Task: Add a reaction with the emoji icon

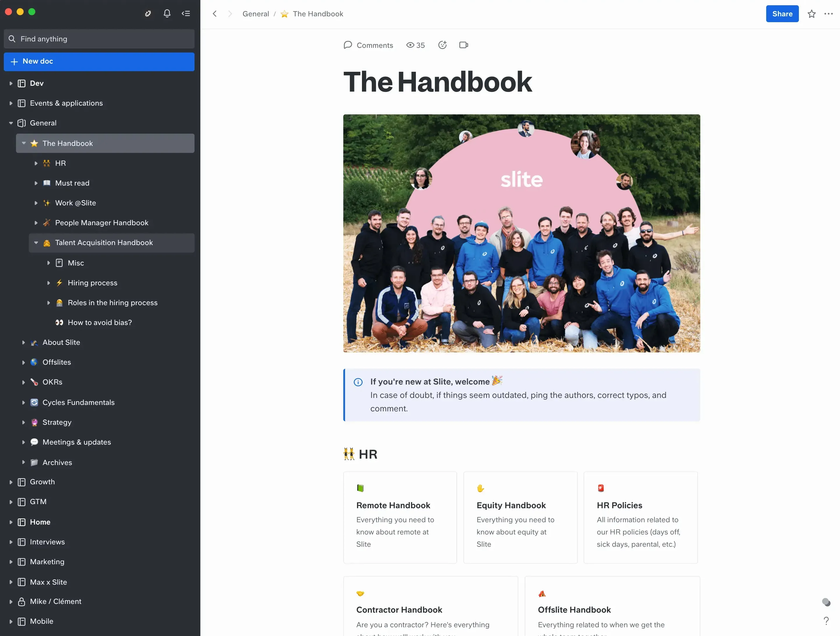Action: [442, 45]
